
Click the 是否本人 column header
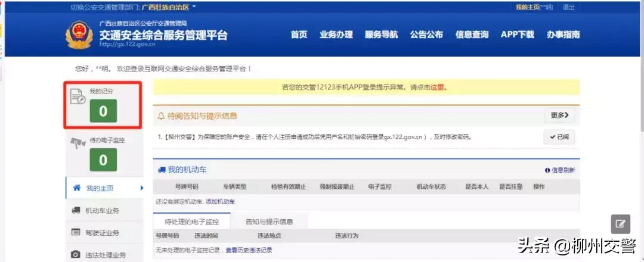[x=477, y=186]
